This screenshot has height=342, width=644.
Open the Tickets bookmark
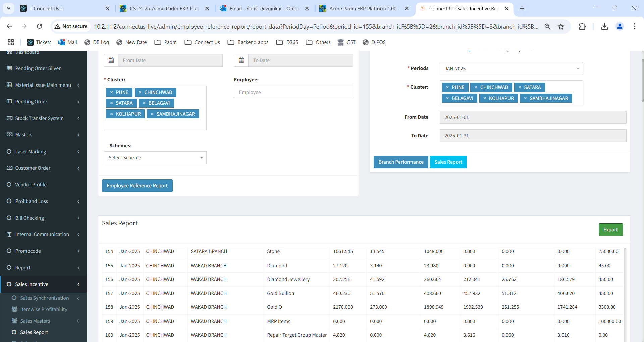pos(39,42)
